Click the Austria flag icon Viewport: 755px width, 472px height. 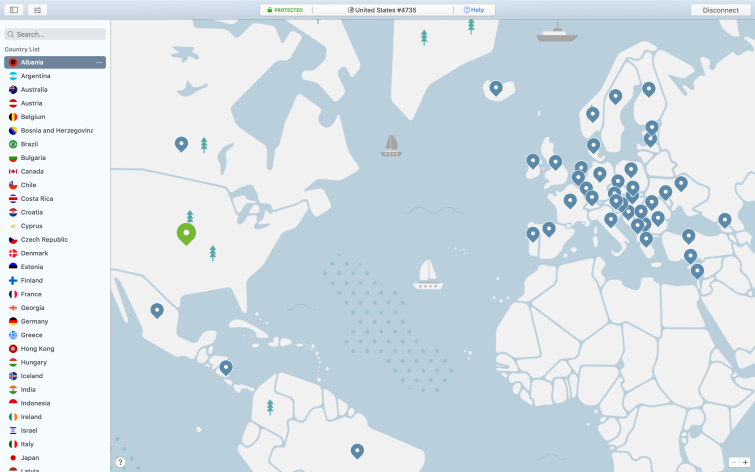point(13,103)
